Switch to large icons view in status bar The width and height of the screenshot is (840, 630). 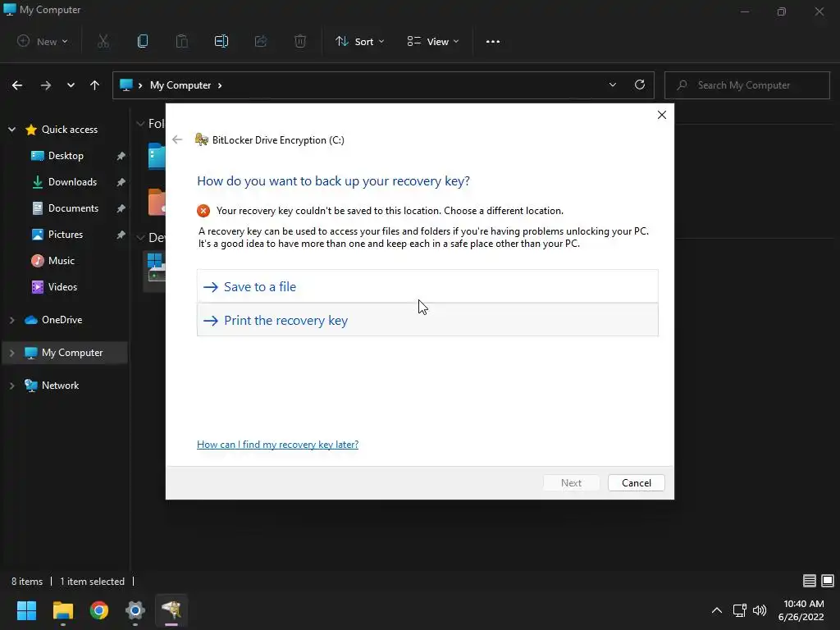point(828,581)
